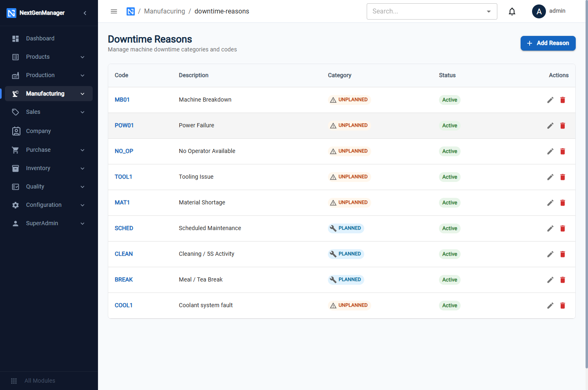The image size is (588, 390).
Task: Expand the Production menu chevron
Action: pos(82,75)
